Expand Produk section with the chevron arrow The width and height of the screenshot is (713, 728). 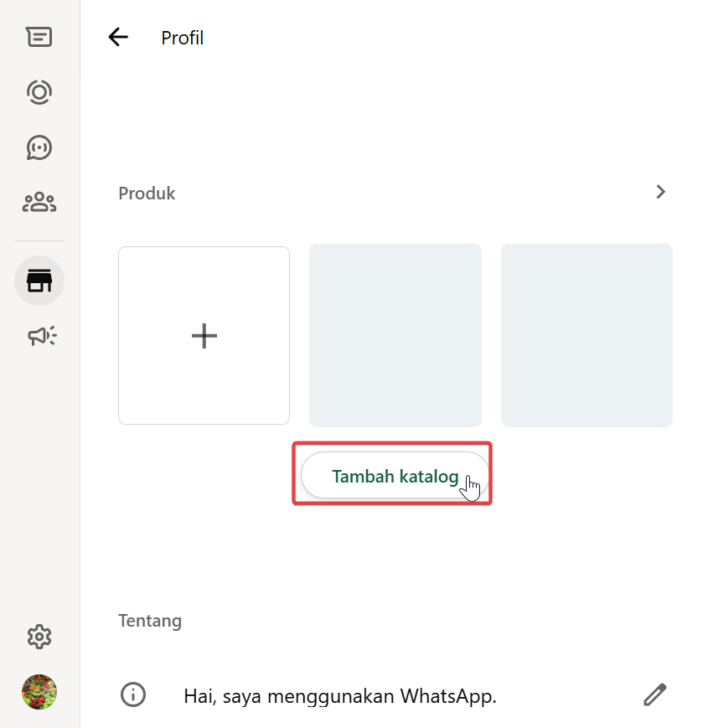[x=660, y=192]
